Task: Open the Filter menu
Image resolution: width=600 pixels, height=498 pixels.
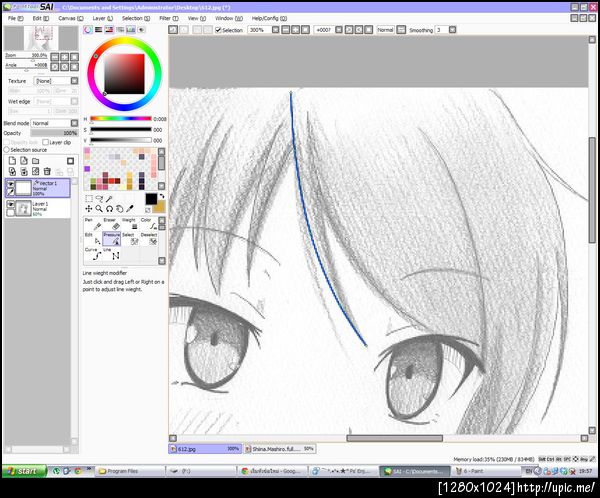Action: pyautogui.click(x=169, y=18)
